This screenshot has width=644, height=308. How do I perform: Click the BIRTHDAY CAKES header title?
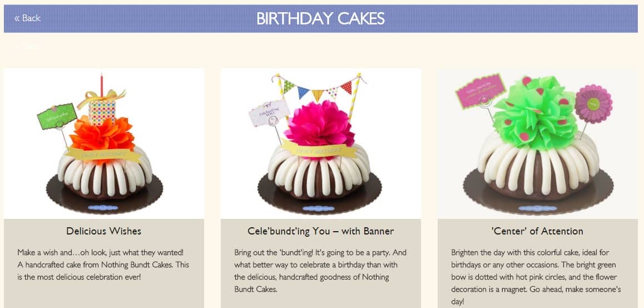coord(320,18)
